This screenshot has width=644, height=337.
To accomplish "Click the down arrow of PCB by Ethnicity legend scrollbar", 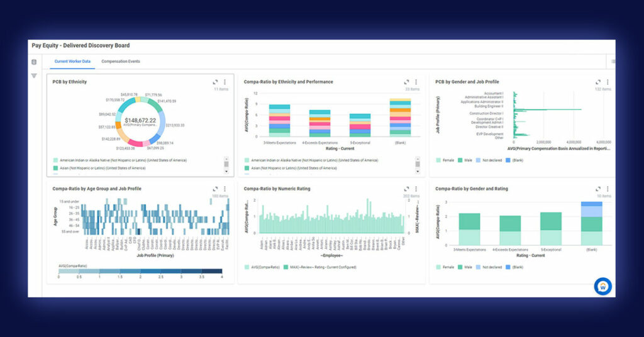I will click(226, 172).
